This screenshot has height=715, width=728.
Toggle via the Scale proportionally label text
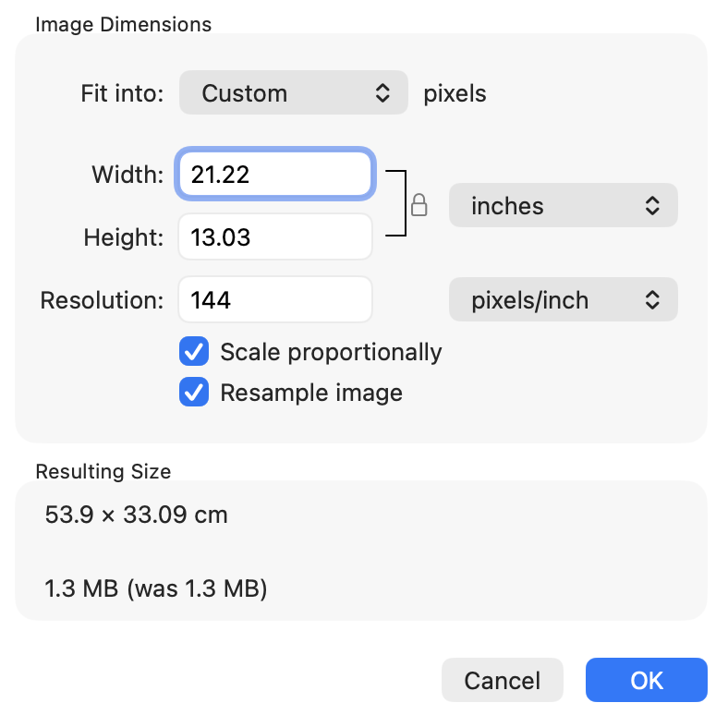point(331,352)
